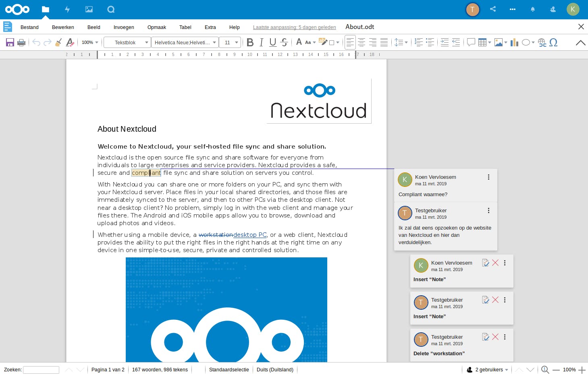Redo the previously undone action

pyautogui.click(x=48, y=42)
